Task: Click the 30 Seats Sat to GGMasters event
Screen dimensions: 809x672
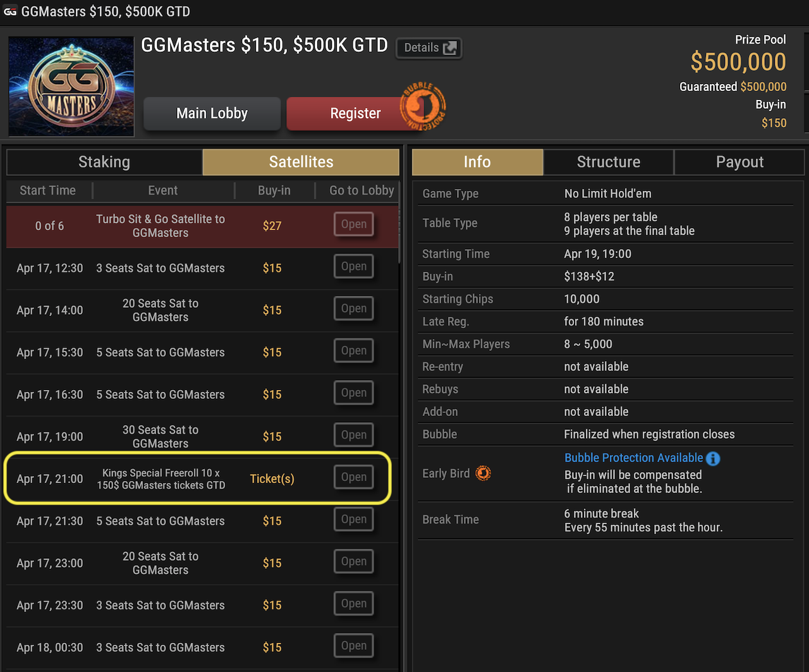Action: pyautogui.click(x=161, y=437)
